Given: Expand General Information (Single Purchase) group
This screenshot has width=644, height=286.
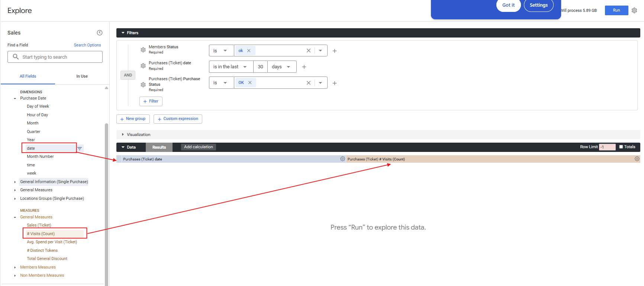Looking at the screenshot, I should pyautogui.click(x=54, y=182).
